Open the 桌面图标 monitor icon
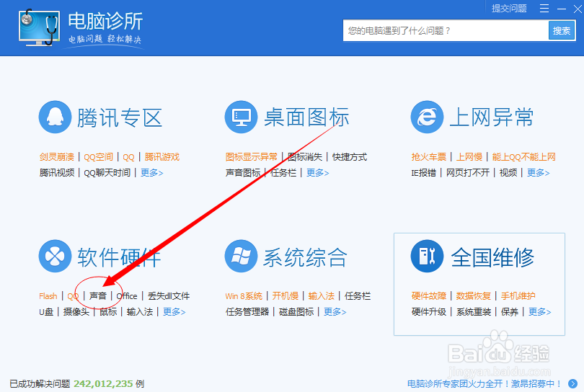The height and width of the screenshot is (392, 584). pos(241,117)
